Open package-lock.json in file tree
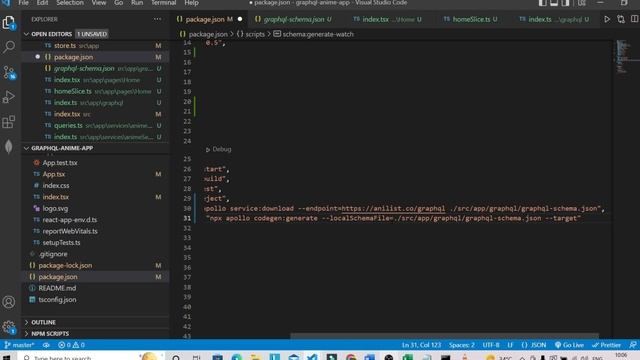 [x=96, y=266]
